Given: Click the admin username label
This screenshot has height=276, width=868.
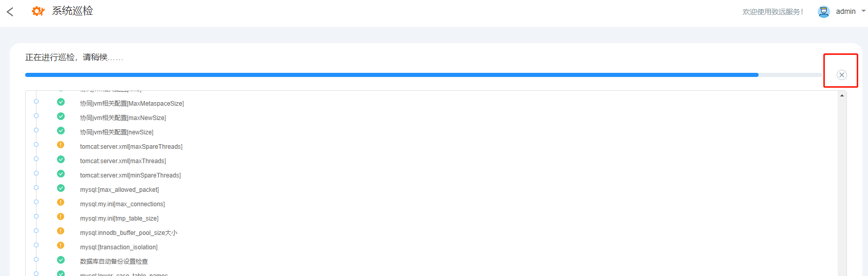Looking at the screenshot, I should tap(845, 11).
